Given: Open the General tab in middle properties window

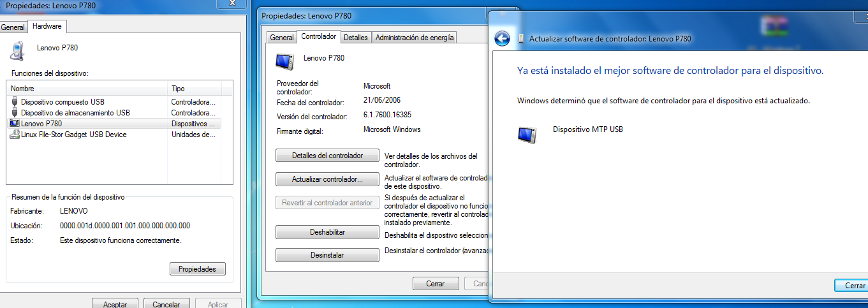Looking at the screenshot, I should coord(282,38).
